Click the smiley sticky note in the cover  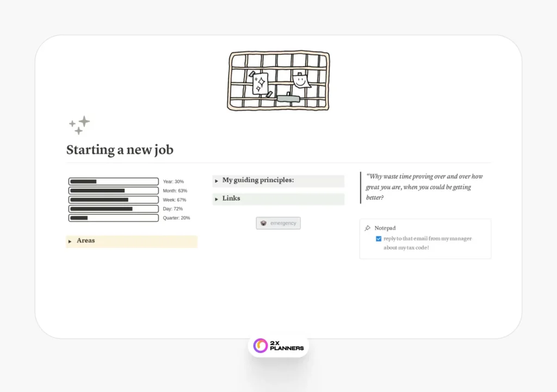[300, 81]
